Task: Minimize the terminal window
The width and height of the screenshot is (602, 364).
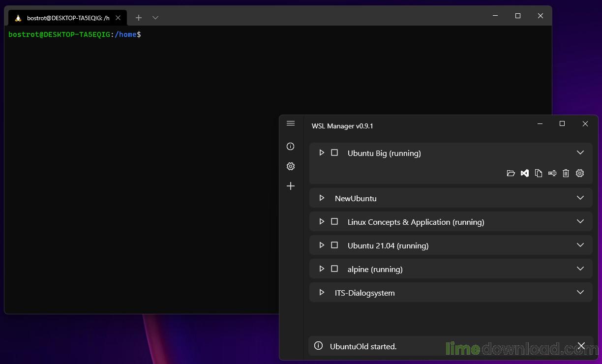Action: [x=495, y=16]
